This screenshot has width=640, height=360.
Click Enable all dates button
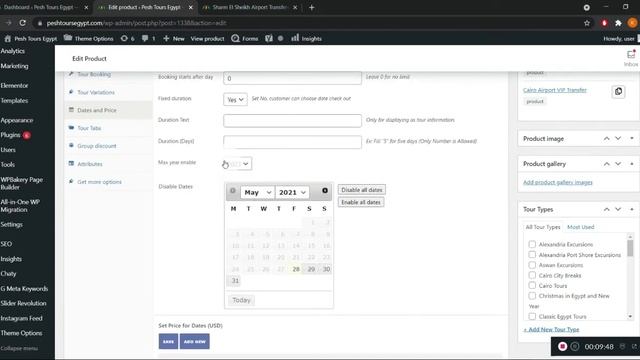pyautogui.click(x=361, y=202)
